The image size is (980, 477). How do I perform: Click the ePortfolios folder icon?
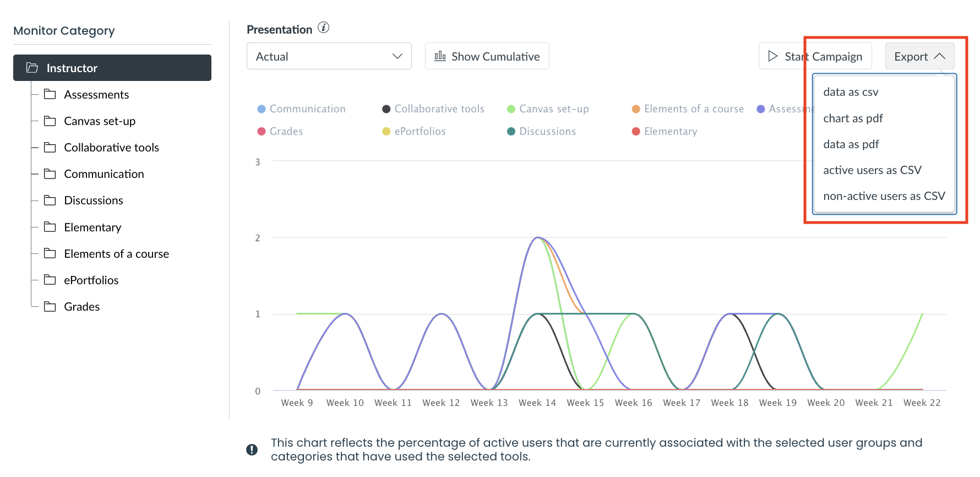coord(50,280)
